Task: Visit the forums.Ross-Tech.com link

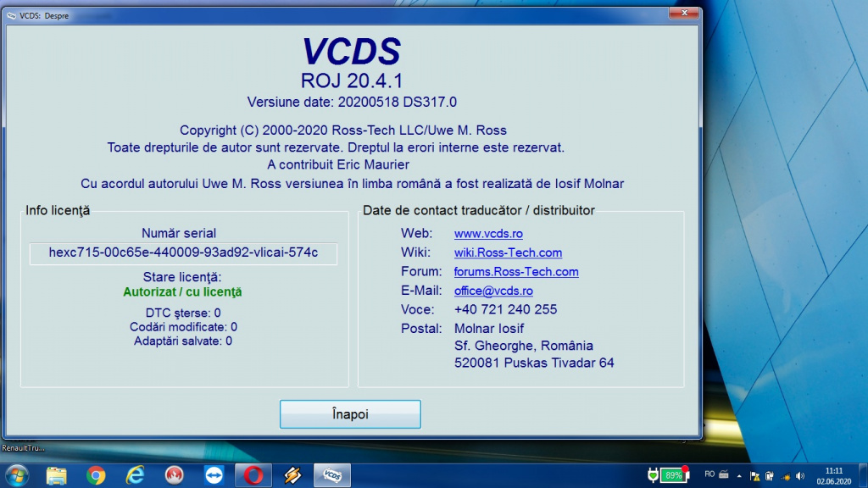Action: coord(516,272)
